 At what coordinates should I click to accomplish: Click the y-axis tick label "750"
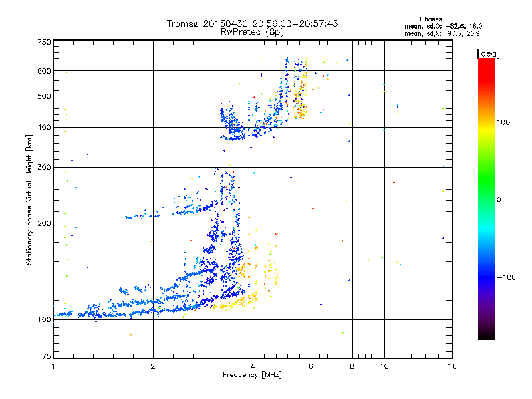[44, 42]
